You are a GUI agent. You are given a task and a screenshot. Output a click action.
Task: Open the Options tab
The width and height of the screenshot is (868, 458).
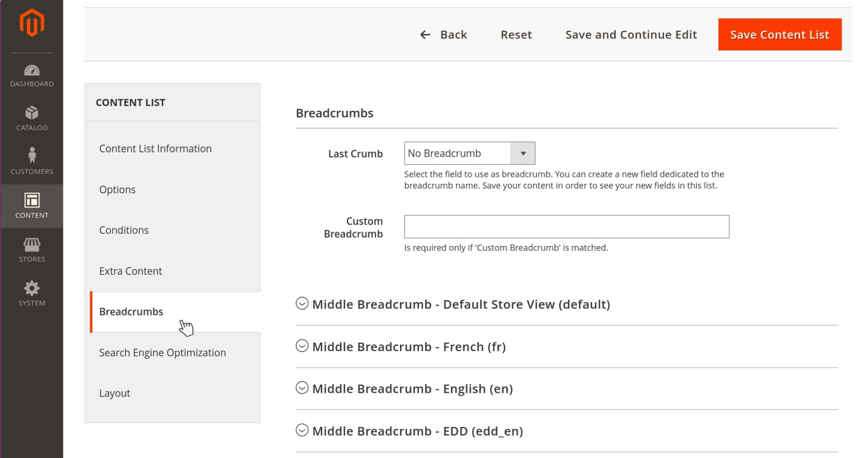coord(117,189)
